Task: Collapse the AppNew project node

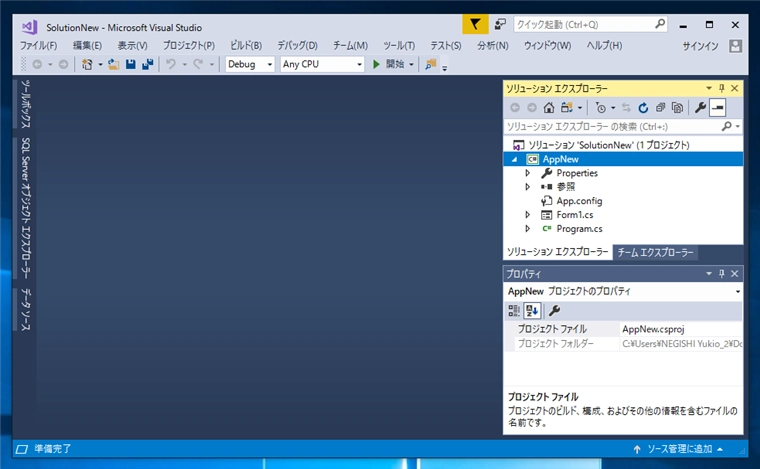Action: [515, 159]
